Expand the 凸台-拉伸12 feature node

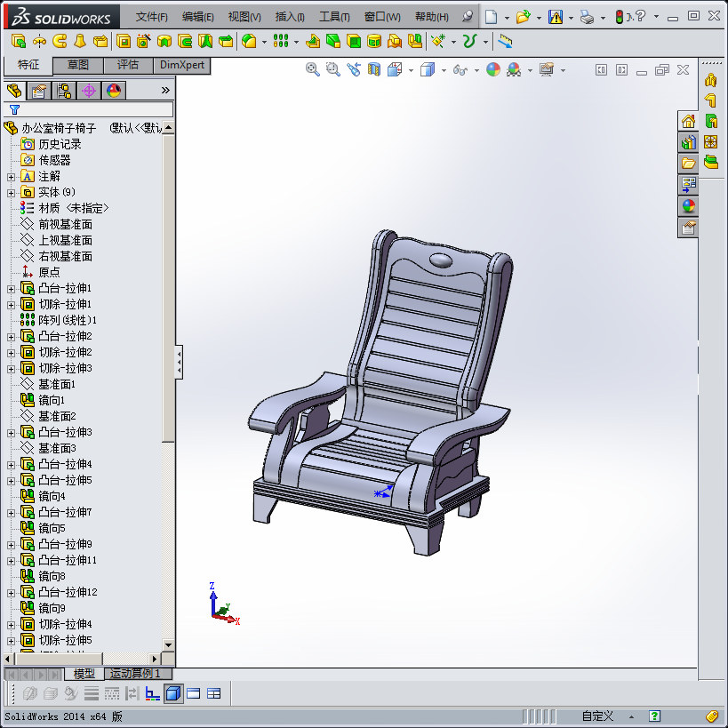pyautogui.click(x=12, y=593)
